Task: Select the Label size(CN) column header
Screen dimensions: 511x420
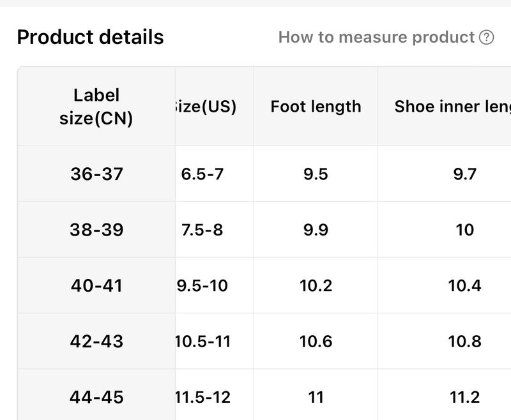Action: click(96, 107)
